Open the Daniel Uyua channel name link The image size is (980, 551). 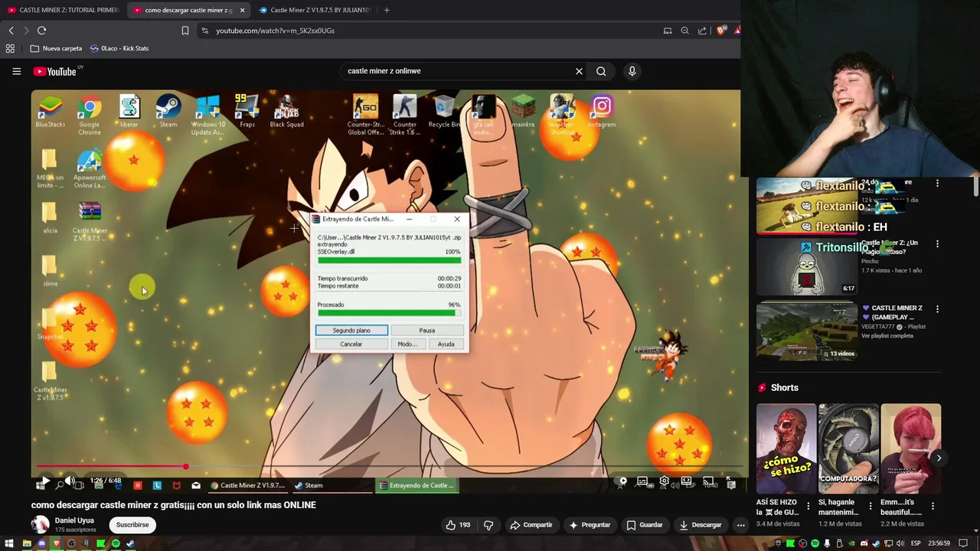point(74,520)
